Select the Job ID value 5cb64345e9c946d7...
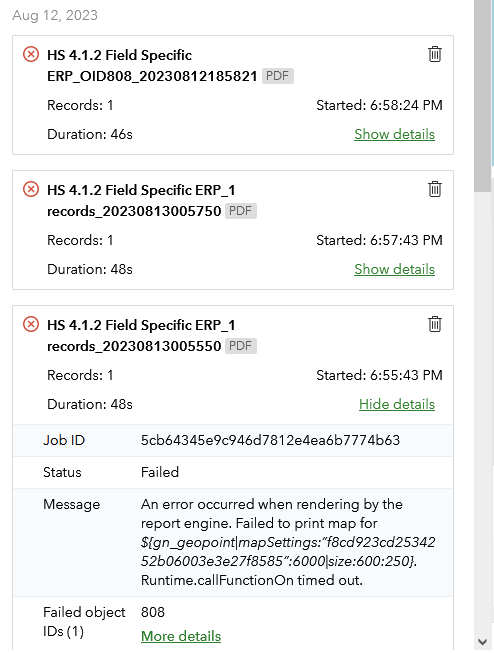The width and height of the screenshot is (494, 653). point(270,440)
